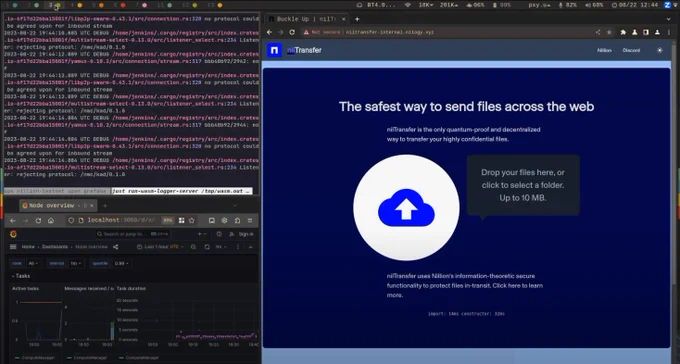Open the 'node' variable 'All' dropdown

[33, 263]
